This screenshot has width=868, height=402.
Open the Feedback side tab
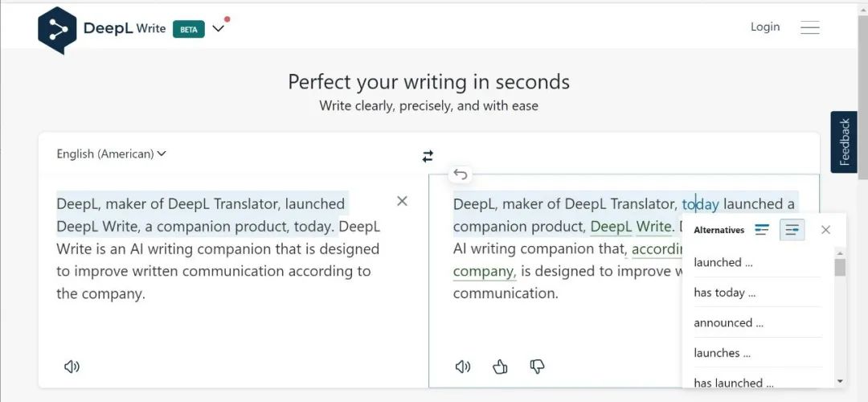844,142
